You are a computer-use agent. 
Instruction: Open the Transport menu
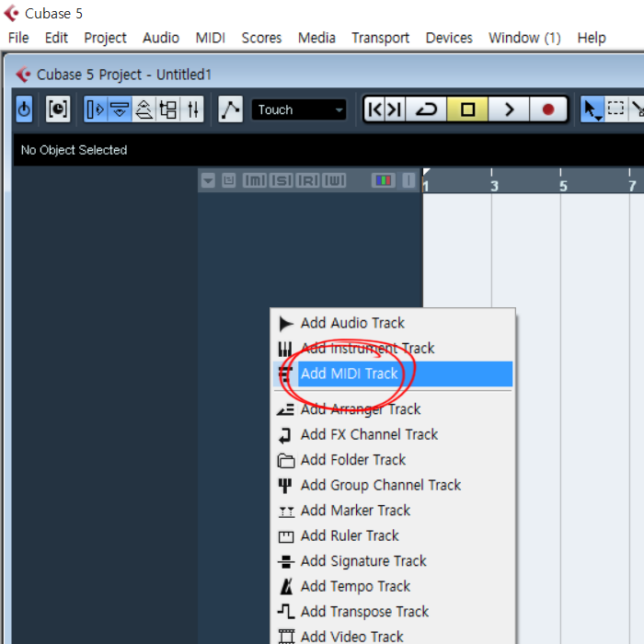pos(380,38)
